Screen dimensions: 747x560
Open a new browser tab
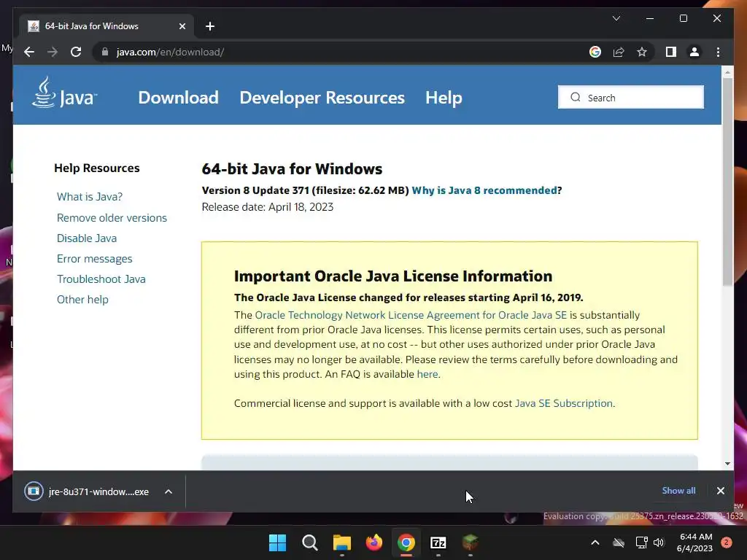point(210,26)
